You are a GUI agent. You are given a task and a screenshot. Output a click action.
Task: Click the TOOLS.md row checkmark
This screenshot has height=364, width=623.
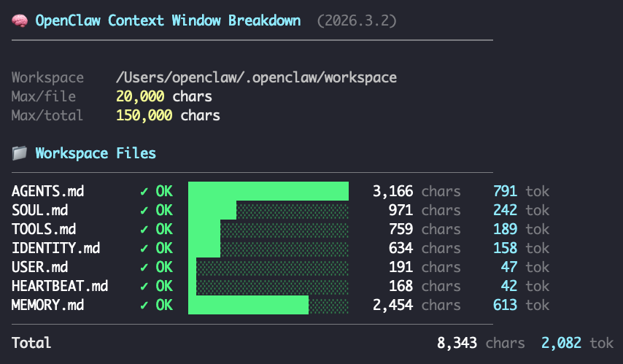click(144, 230)
